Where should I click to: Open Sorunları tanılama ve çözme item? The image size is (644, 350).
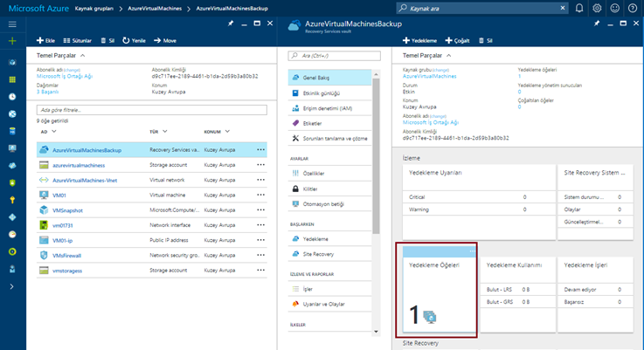329,138
